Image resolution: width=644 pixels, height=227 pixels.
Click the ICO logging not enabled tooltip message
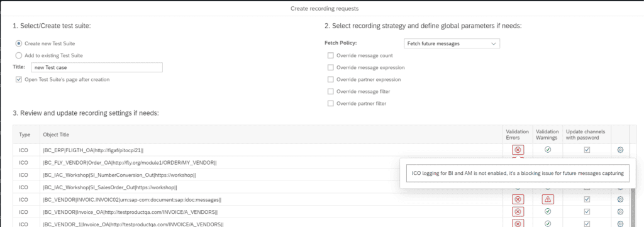click(x=518, y=174)
